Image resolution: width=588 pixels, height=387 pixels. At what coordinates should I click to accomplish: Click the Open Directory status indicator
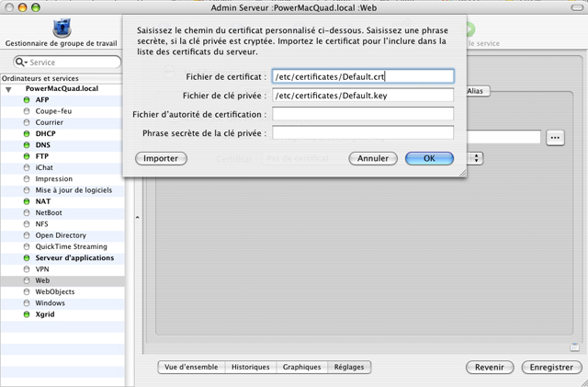(27, 235)
